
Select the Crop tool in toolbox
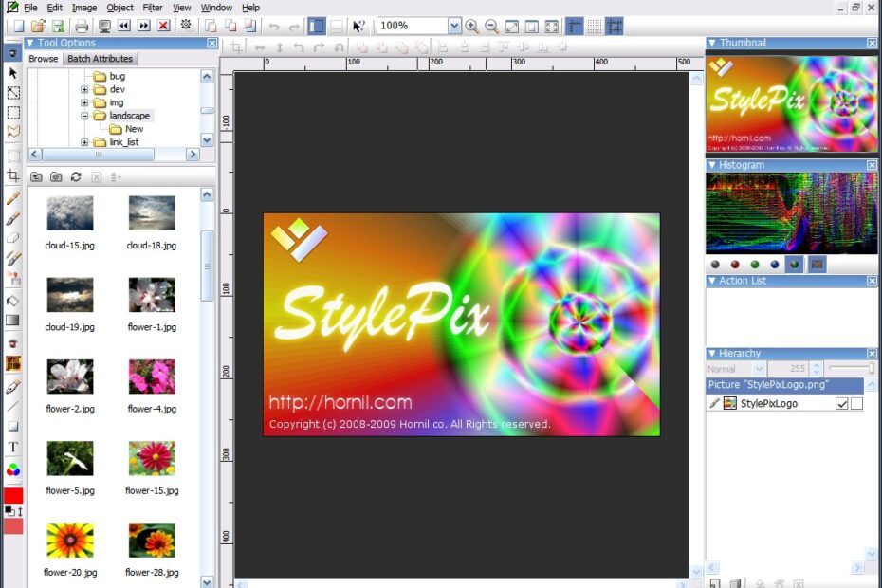coord(13,175)
